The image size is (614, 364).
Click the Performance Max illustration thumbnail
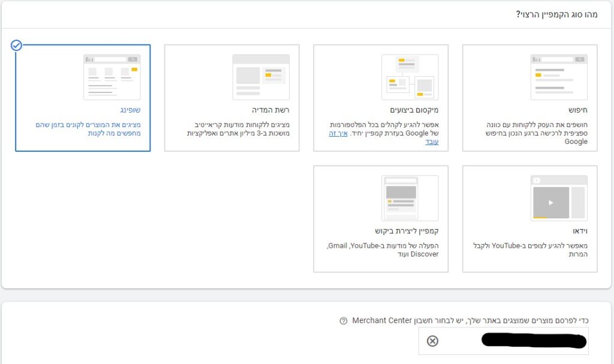coord(410,77)
